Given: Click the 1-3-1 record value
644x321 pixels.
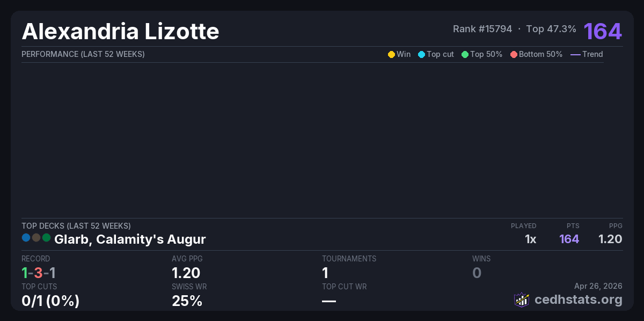Looking at the screenshot, I should (39, 273).
